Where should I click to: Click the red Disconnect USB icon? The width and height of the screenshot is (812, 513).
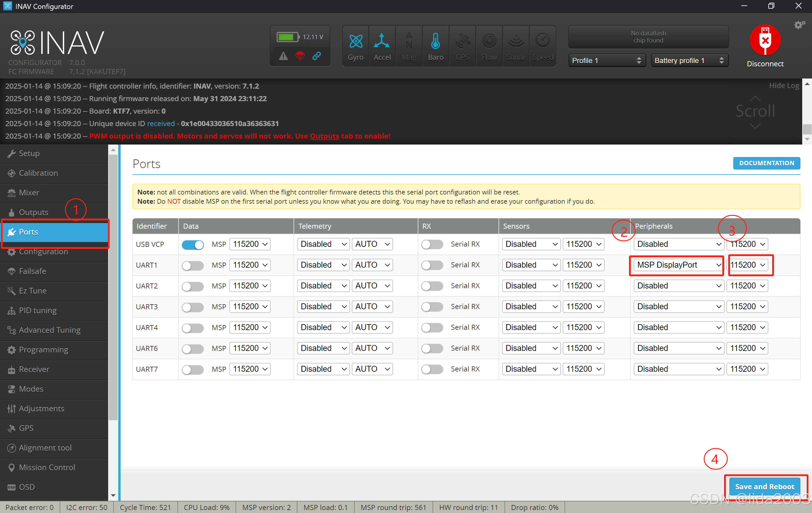tap(765, 40)
